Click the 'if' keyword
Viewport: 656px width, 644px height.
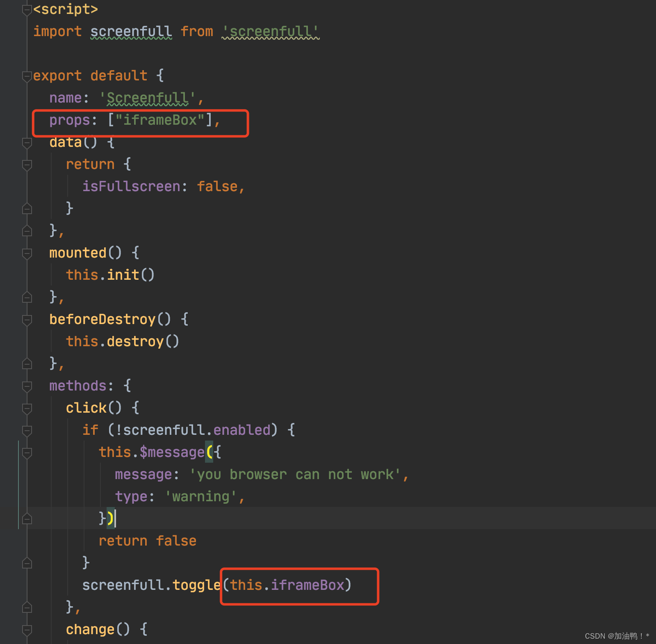point(90,430)
